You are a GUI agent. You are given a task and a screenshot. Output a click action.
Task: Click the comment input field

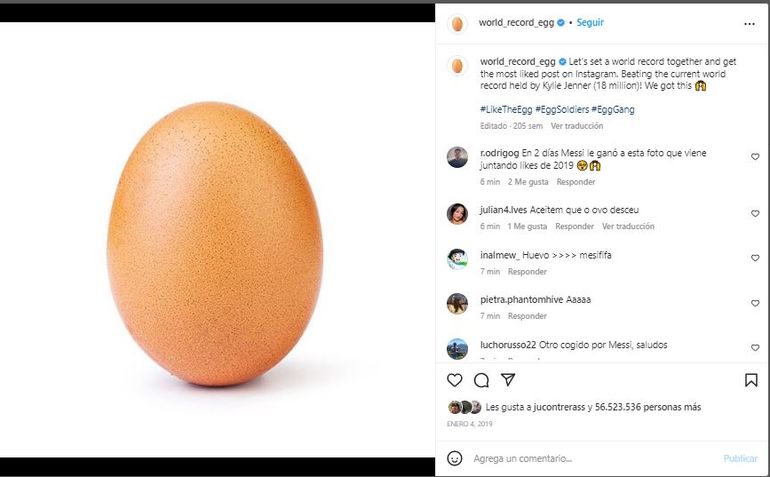[x=590, y=458]
